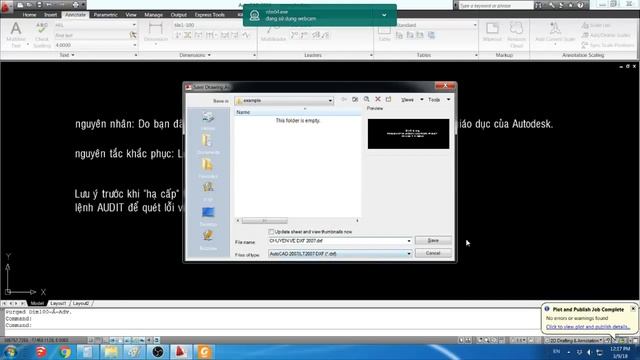Open OBS Studio from the taskbar

tap(158, 352)
